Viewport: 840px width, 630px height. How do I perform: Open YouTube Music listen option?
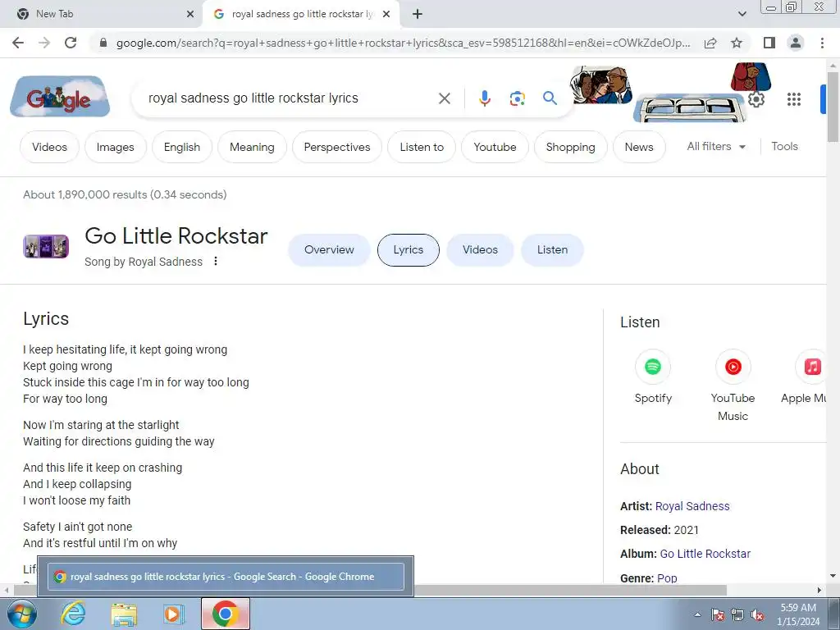(x=733, y=386)
